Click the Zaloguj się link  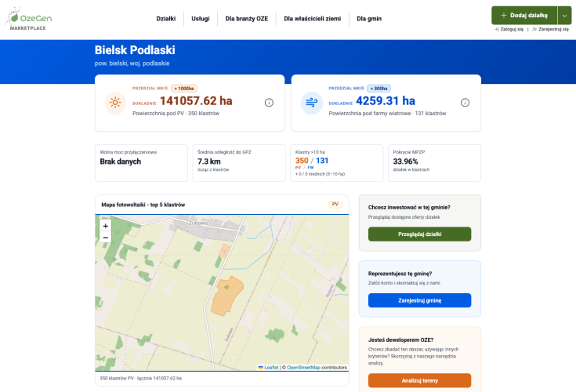click(x=509, y=29)
